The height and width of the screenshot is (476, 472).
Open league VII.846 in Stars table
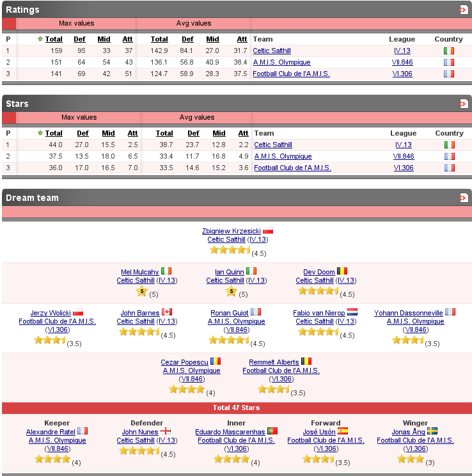(404, 156)
